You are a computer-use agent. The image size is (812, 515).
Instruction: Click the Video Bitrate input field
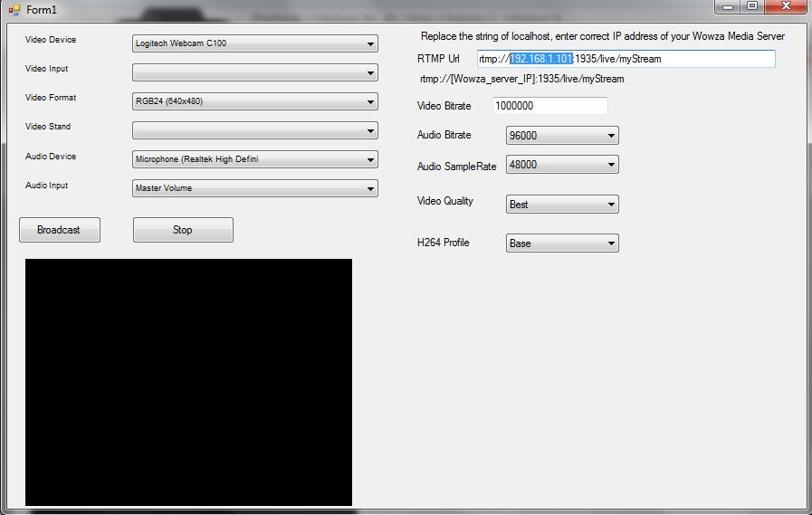(549, 106)
